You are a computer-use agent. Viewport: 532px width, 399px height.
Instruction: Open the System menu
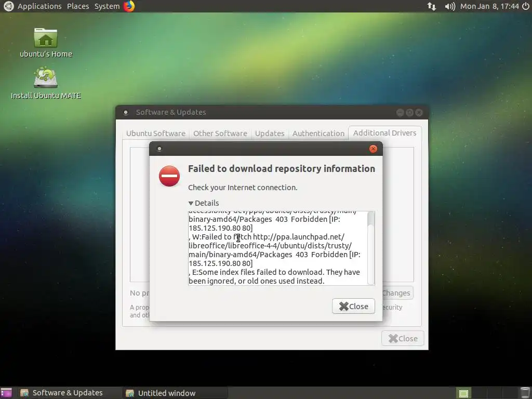coord(107,6)
